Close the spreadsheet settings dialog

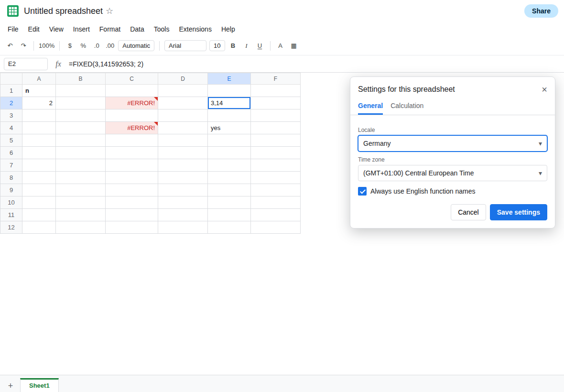coord(544,89)
